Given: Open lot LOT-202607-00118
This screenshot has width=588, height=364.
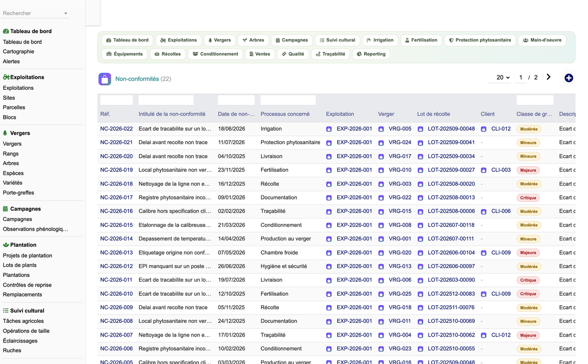Looking at the screenshot, I should point(451,225).
